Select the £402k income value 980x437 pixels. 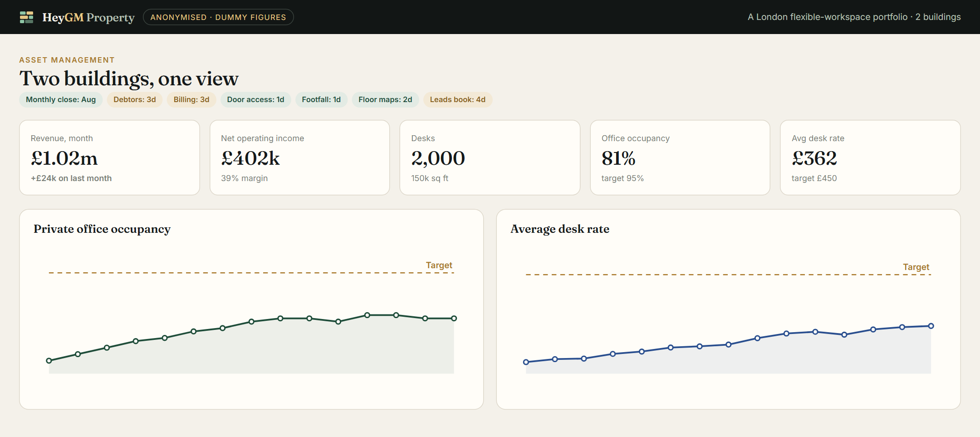(x=250, y=158)
